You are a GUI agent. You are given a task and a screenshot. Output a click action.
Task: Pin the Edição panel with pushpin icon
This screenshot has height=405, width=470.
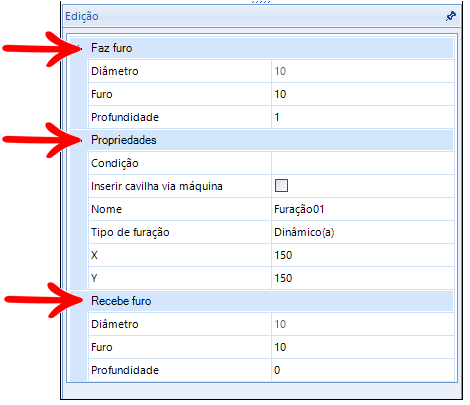coord(451,16)
